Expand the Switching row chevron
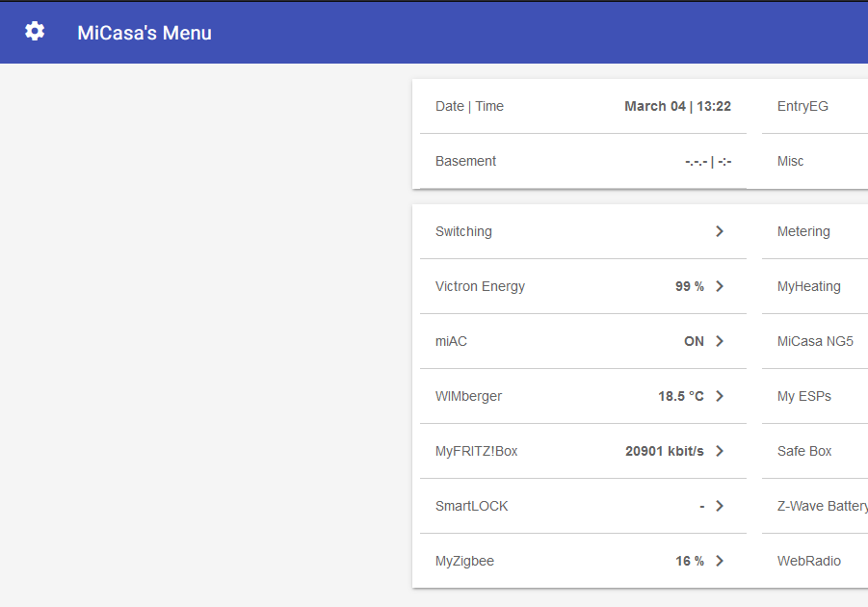Viewport: 868px width, 607px height. [x=720, y=231]
